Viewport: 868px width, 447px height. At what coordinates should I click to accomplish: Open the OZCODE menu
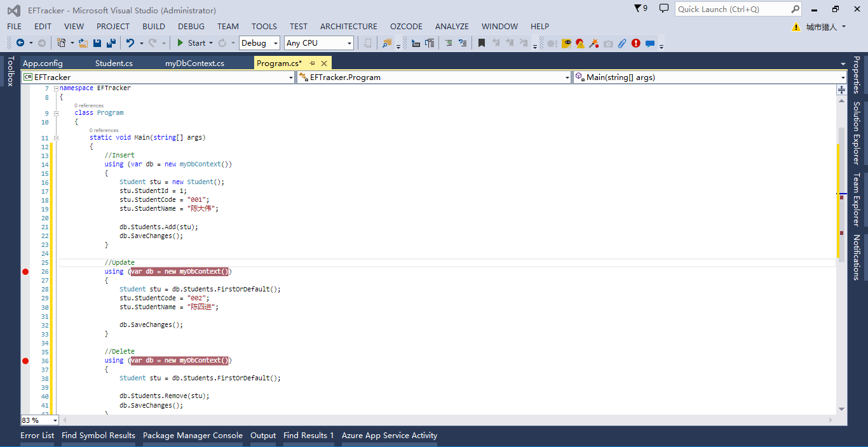click(406, 26)
